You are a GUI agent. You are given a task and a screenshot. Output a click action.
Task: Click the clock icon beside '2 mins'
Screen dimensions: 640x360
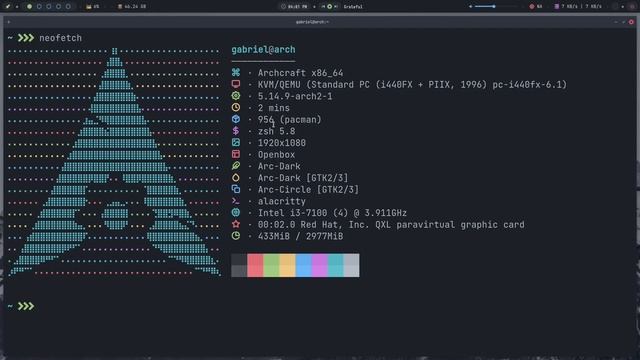pos(236,107)
